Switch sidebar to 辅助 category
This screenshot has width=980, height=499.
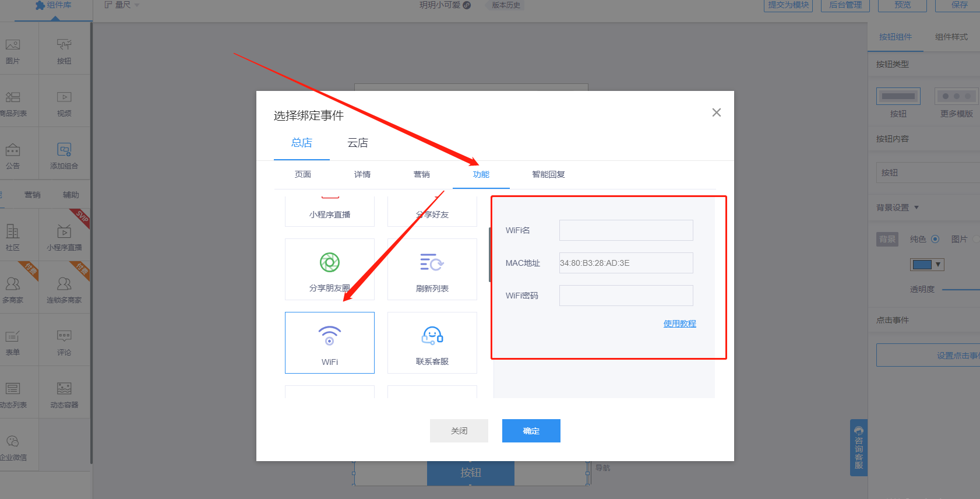click(71, 195)
